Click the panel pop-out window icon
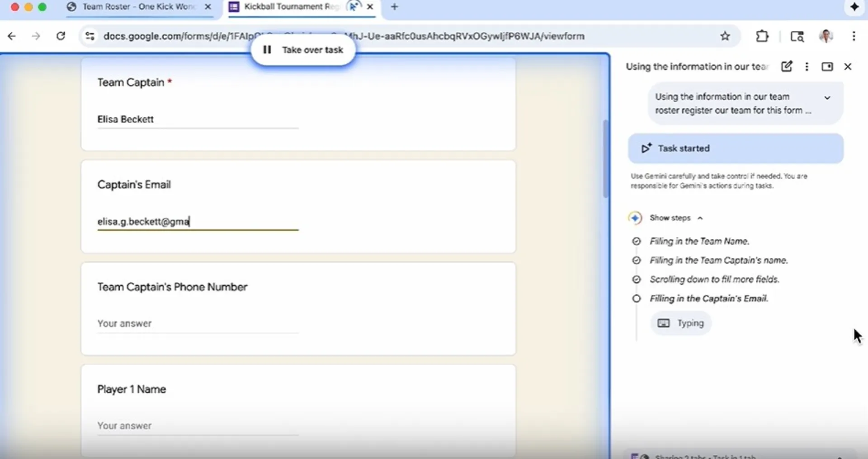868x459 pixels. (827, 66)
